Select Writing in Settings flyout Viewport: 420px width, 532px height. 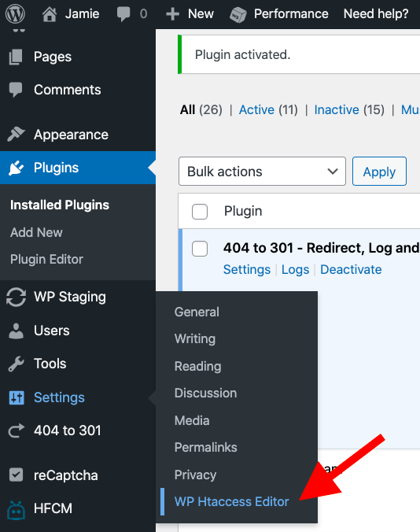[x=195, y=339]
